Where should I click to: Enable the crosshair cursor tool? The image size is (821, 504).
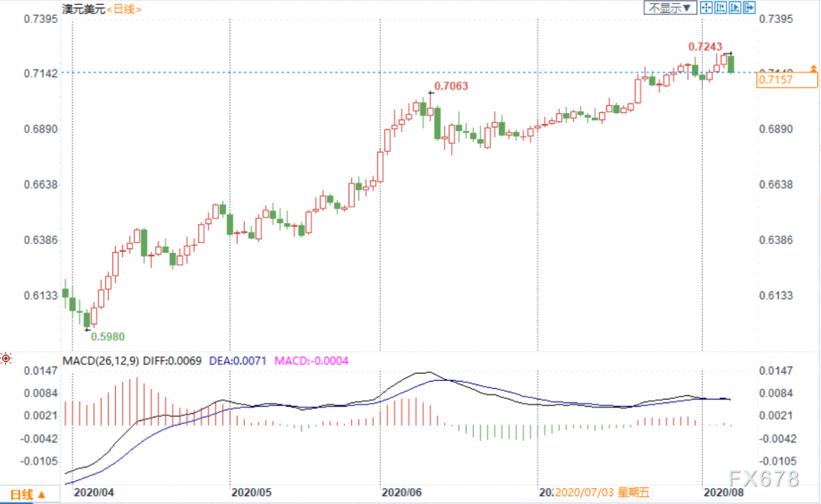706,8
